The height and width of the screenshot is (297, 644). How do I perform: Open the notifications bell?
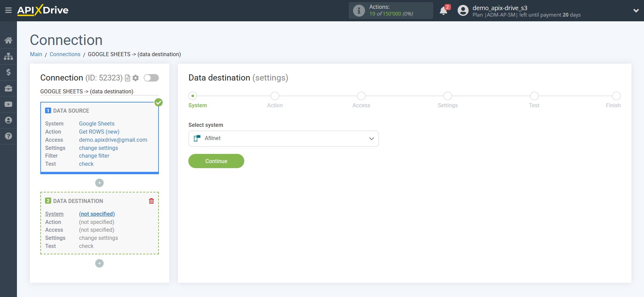point(443,11)
